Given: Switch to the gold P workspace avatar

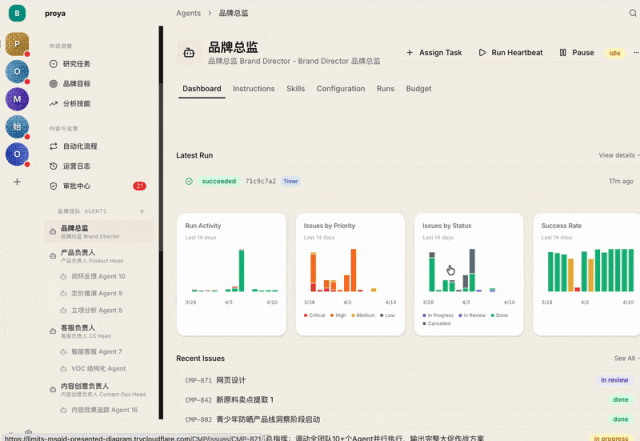Looking at the screenshot, I should click(x=17, y=44).
